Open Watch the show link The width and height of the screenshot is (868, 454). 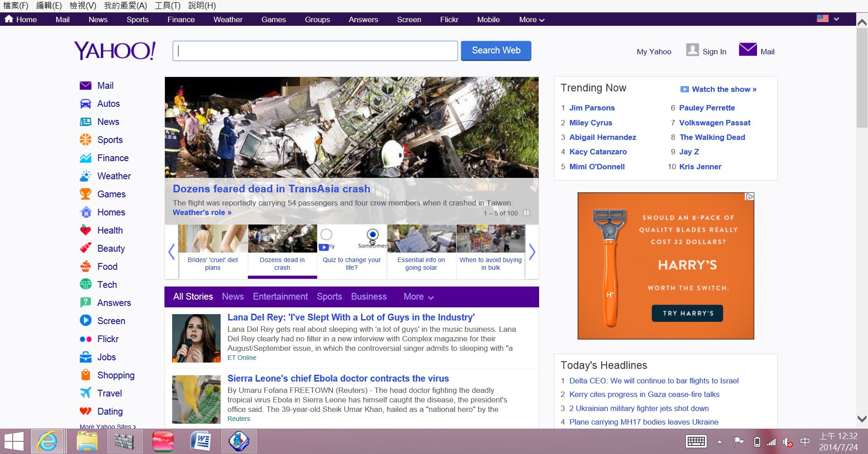[719, 89]
